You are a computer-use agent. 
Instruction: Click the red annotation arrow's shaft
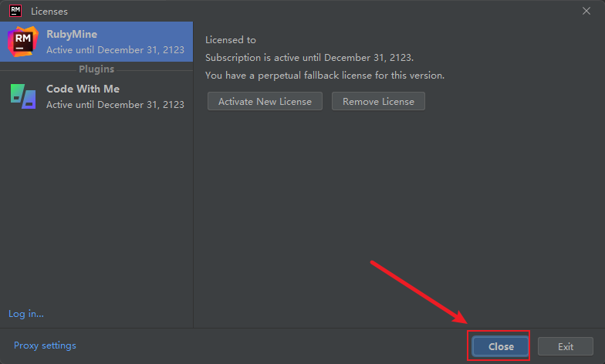413,288
